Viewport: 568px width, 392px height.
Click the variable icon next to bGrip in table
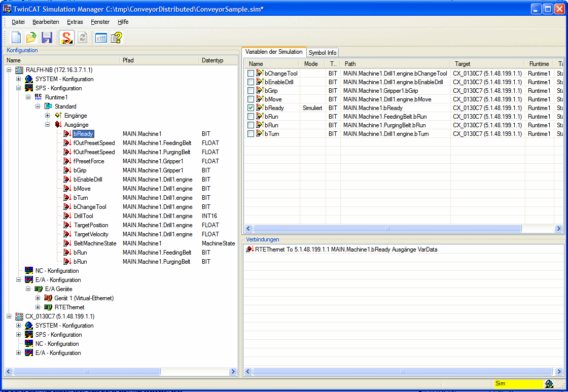tap(260, 91)
